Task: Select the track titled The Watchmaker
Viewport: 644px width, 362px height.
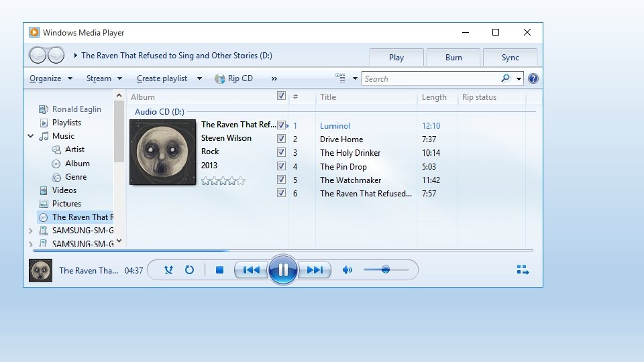Action: click(x=350, y=180)
